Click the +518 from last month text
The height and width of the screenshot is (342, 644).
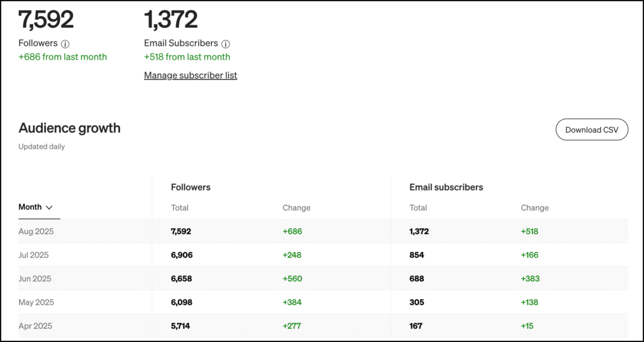click(x=187, y=57)
